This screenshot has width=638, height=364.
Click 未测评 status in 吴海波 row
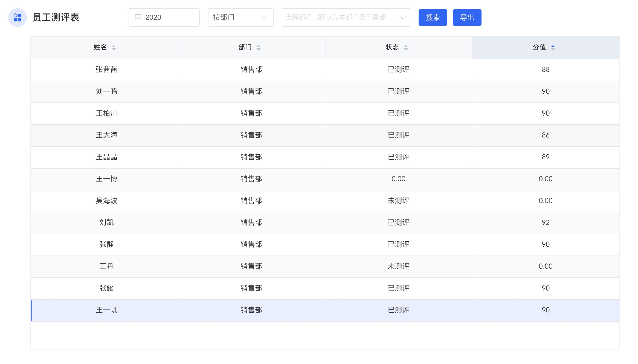[x=398, y=201]
